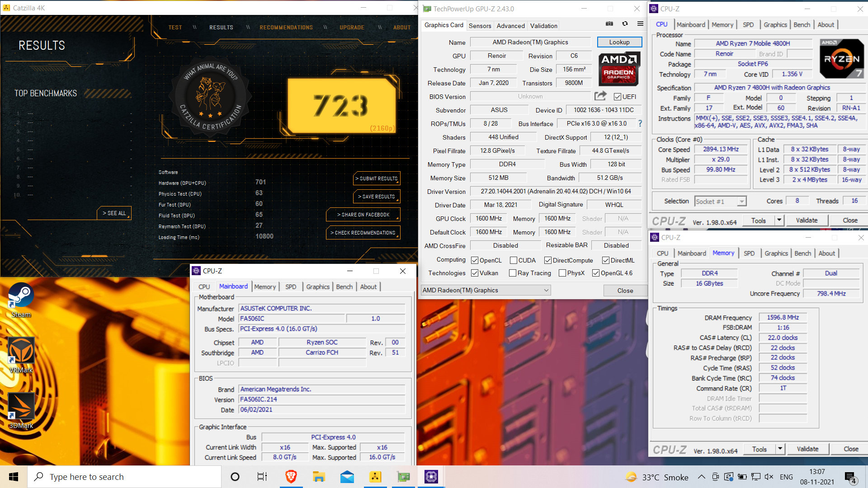
Task: Open Bench tab in the Mainboard CPU-Z window
Action: pos(344,287)
